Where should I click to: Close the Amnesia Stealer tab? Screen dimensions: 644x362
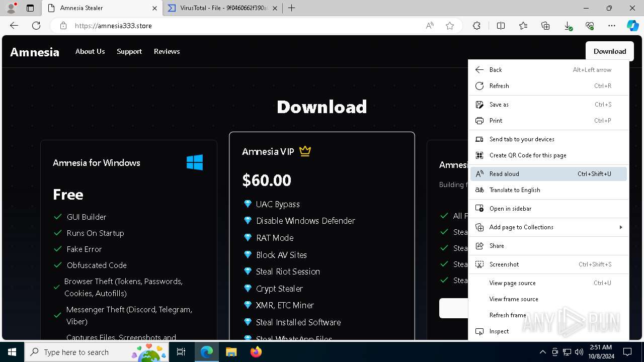tap(154, 8)
